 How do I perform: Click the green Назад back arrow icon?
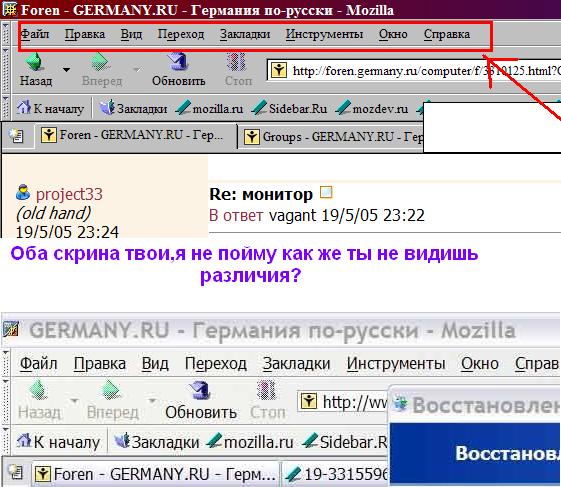click(35, 62)
